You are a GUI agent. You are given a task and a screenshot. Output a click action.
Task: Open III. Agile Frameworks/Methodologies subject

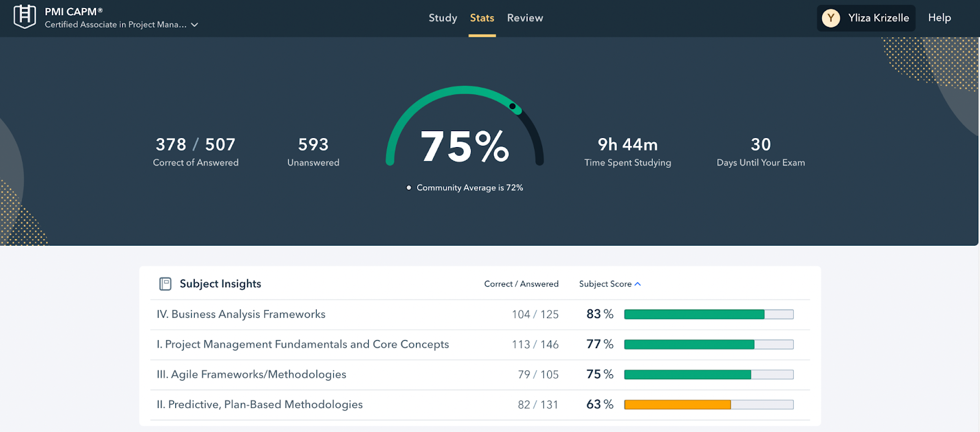252,374
